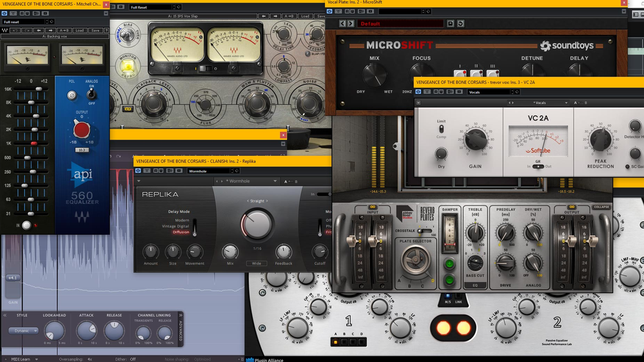The image size is (644, 362).
Task: Open the Full reset preset field in API 560
Action: (x=24, y=22)
